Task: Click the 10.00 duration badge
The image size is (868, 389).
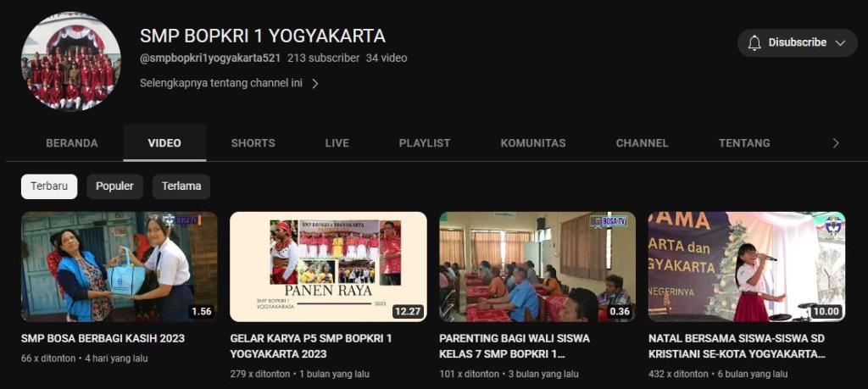Action: click(826, 312)
